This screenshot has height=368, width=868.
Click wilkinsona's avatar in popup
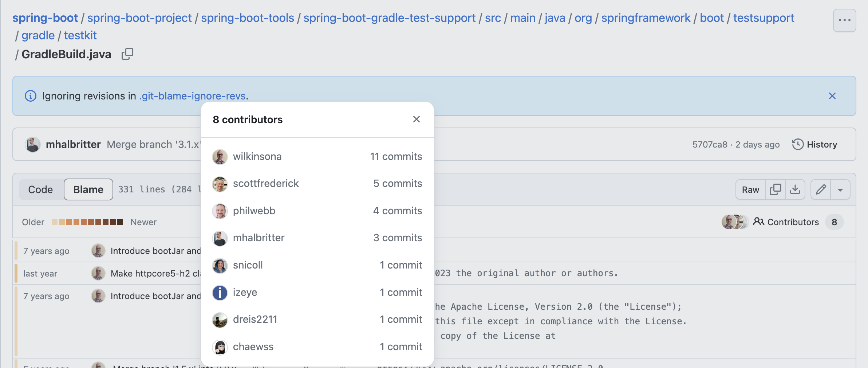[x=220, y=157]
